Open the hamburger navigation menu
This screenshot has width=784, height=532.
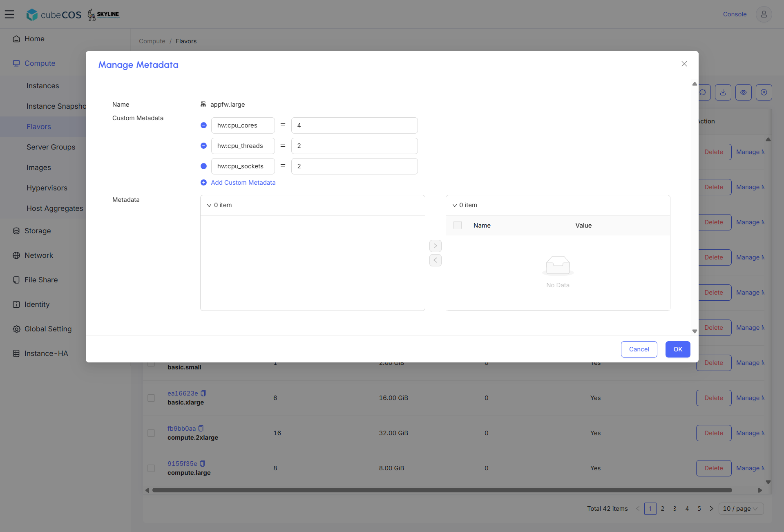9,14
